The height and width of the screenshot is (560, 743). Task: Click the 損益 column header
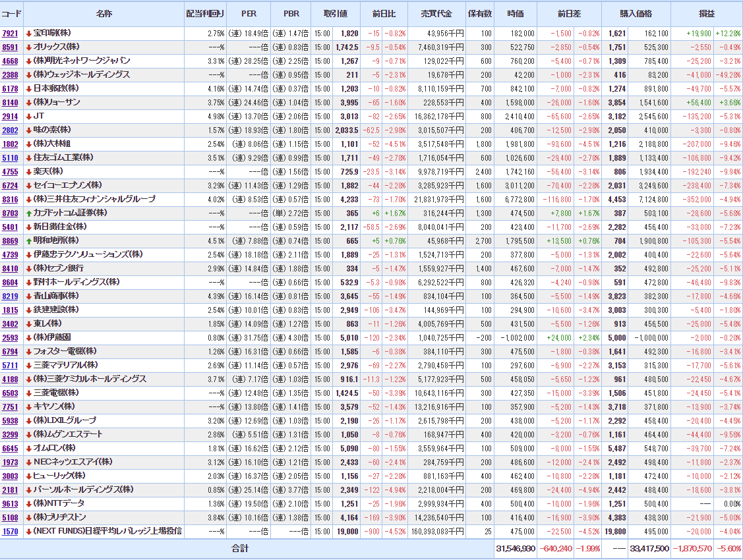point(706,14)
